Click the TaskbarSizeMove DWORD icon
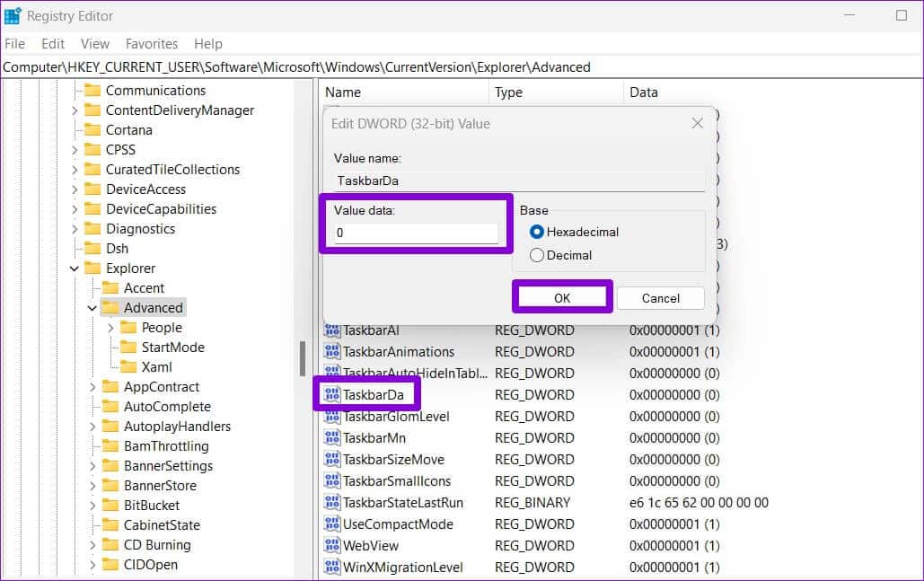The image size is (924, 581). tap(332, 459)
